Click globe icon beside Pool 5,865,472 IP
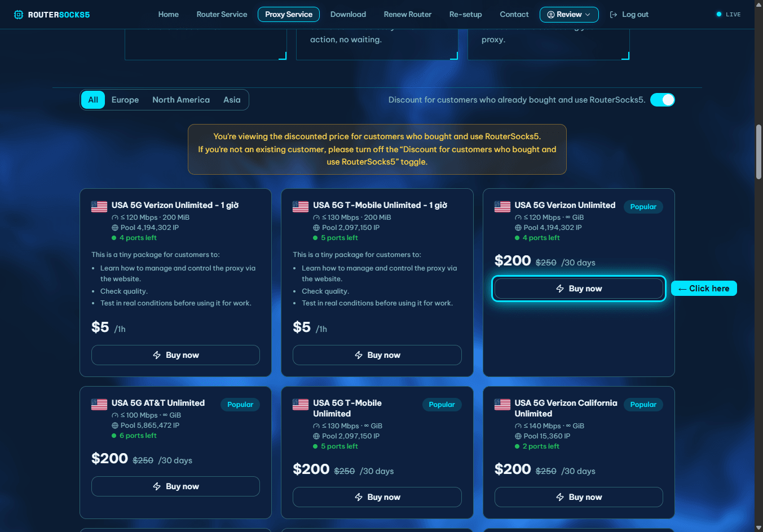Screen dimensions: 763x532 (115, 425)
